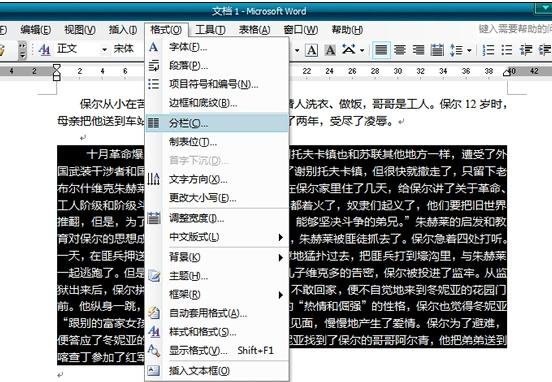Open the style name dropdown arrow
The width and height of the screenshot is (552, 382).
tap(104, 50)
